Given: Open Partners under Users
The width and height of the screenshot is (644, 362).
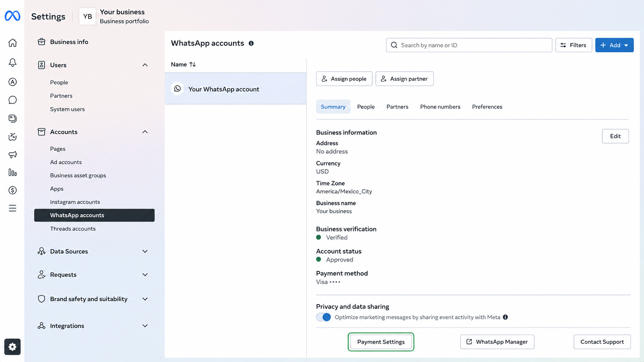Looking at the screenshot, I should (x=61, y=96).
